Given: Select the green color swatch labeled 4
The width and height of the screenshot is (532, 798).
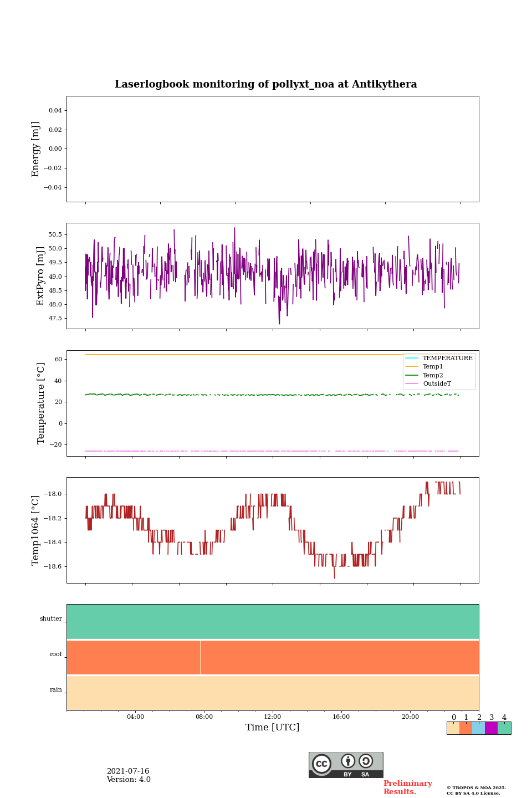Looking at the screenshot, I should (x=504, y=728).
